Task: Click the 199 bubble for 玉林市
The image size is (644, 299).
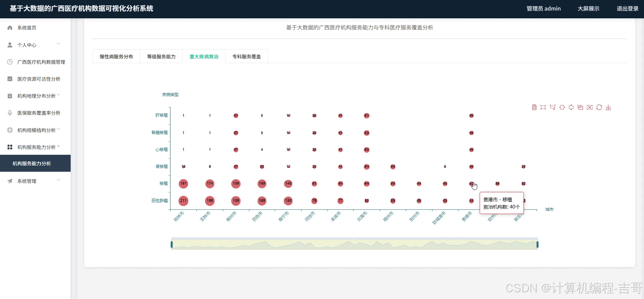Action: (210, 201)
